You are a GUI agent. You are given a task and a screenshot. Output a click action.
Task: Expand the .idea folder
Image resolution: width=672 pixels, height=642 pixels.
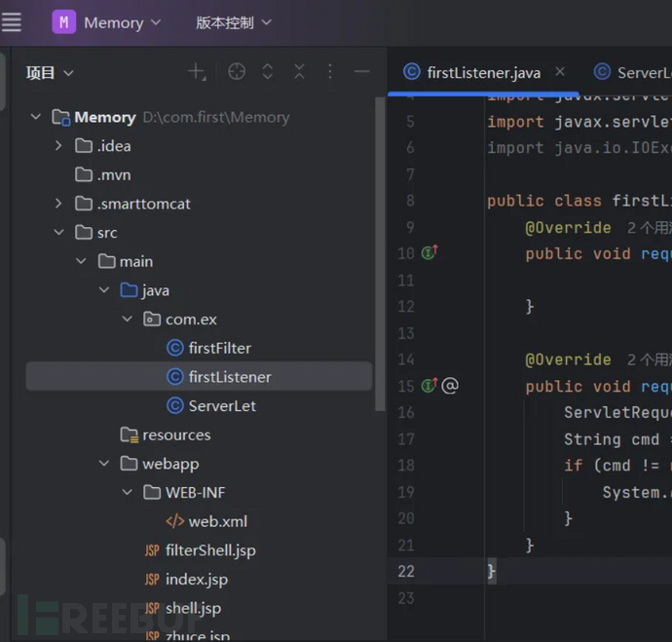click(x=58, y=146)
